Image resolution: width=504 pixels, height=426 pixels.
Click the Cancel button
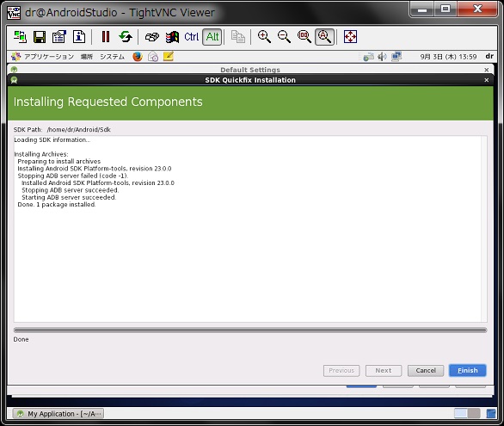(426, 370)
